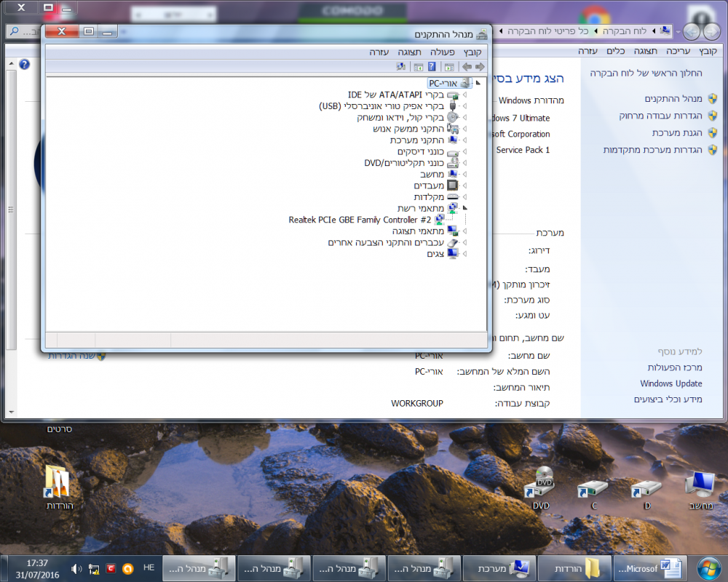728x582 pixels.
Task: Click the לוח הבקרה breadcrumb in address bar
Action: pyautogui.click(x=625, y=31)
